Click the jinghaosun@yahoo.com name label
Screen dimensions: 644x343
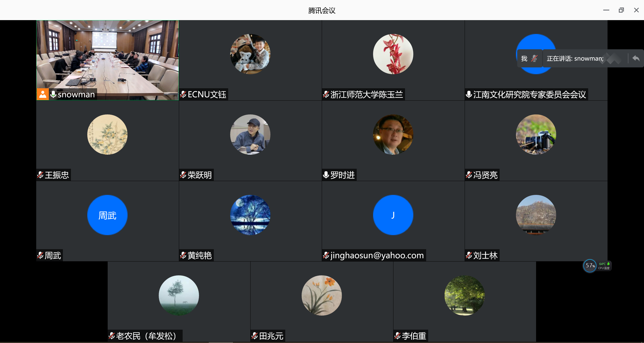tap(377, 255)
